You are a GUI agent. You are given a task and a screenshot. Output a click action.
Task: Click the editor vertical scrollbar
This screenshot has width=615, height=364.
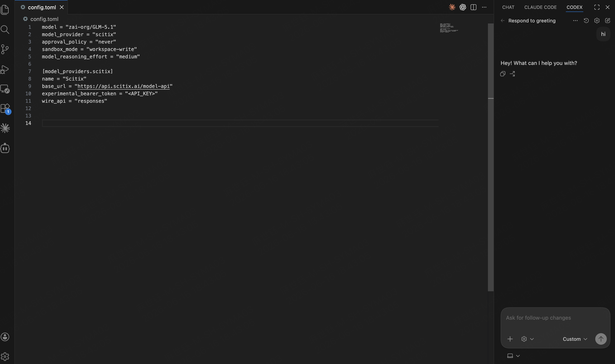[491, 157]
